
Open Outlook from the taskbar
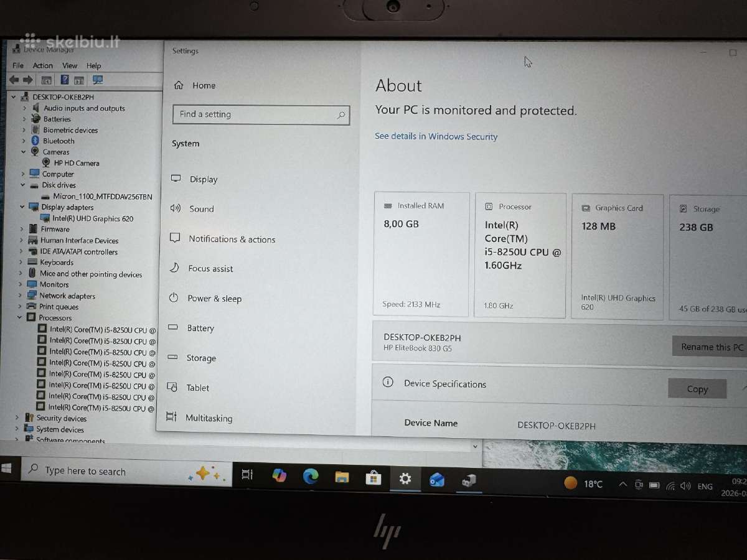coord(437,480)
